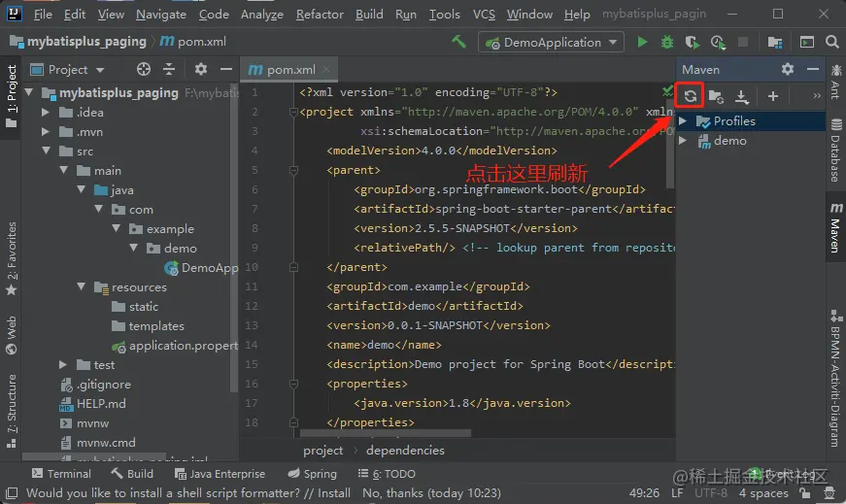
Task: Click Generate Sources and Update Folders icon
Action: coord(716,96)
